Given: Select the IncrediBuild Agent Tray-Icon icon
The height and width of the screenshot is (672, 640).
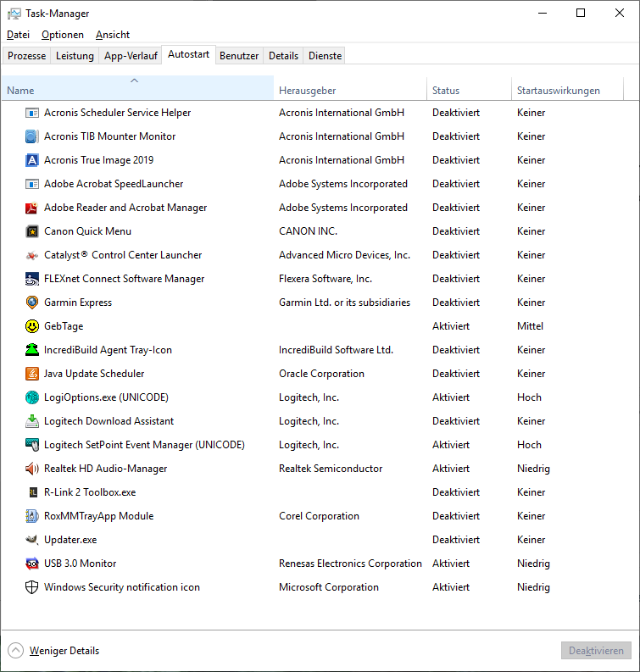Looking at the screenshot, I should click(31, 350).
